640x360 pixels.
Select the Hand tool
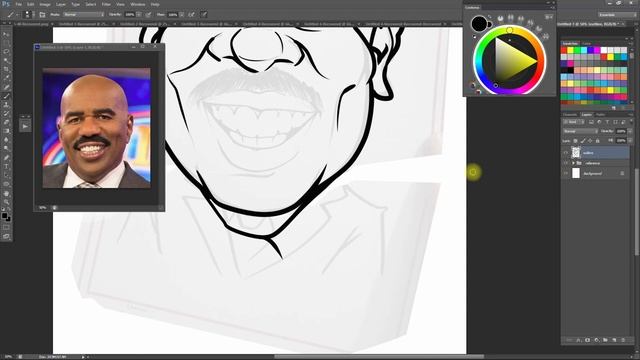6,193
